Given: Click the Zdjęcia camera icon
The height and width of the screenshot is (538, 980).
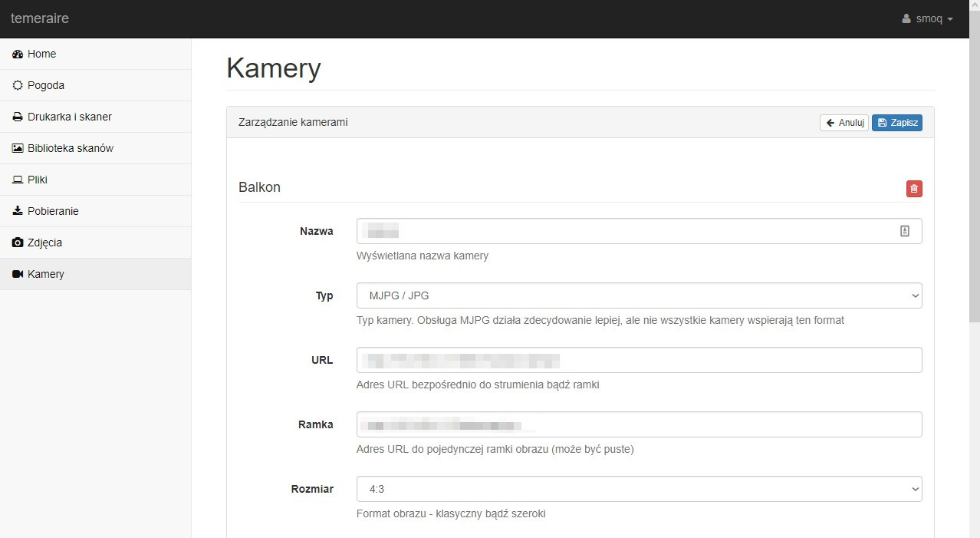Looking at the screenshot, I should pos(18,243).
